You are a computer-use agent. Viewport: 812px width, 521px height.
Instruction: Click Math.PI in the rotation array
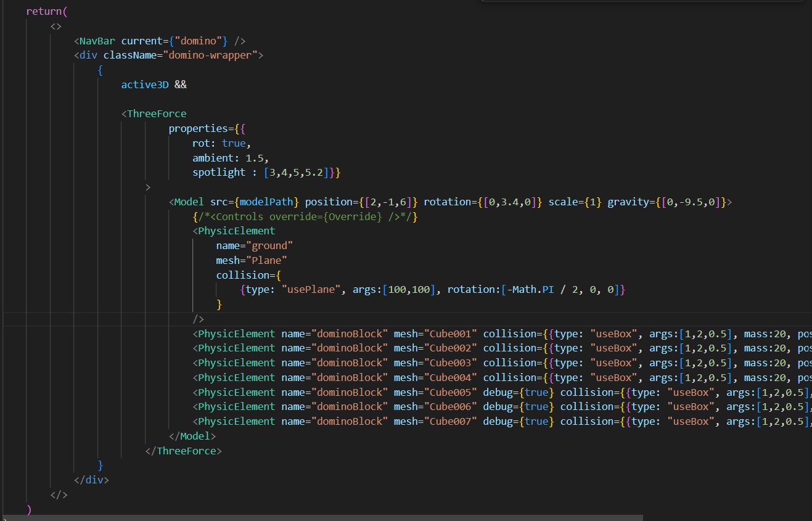[x=528, y=290]
